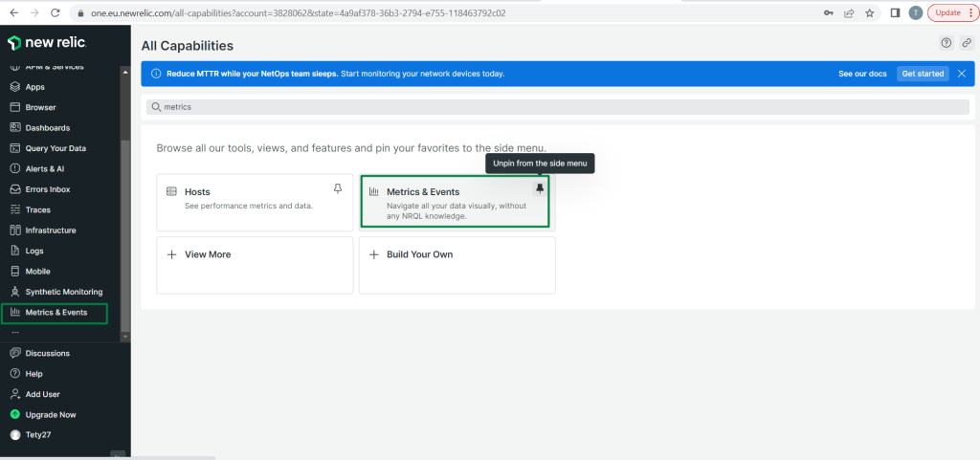Click the browser forward arrow
This screenshot has height=460, width=980.
pyautogui.click(x=34, y=12)
